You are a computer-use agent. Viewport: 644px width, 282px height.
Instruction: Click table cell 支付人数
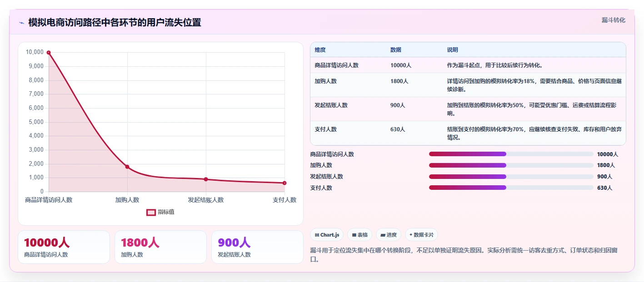[x=325, y=129]
